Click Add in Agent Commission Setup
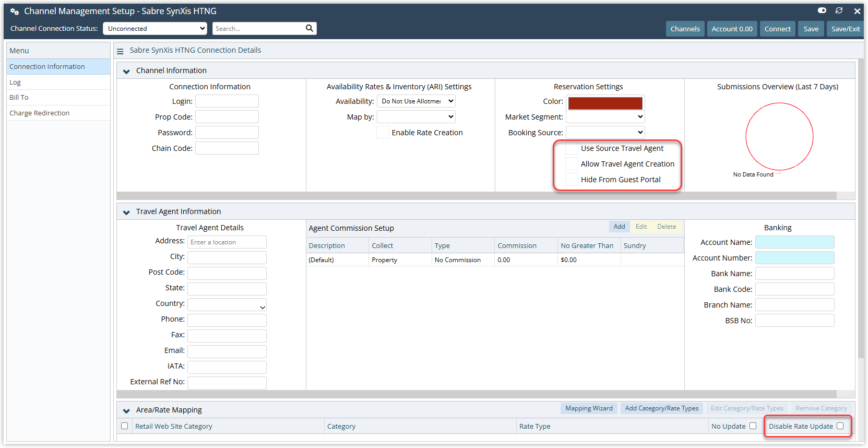Viewport: 868px width, 448px height. [619, 227]
